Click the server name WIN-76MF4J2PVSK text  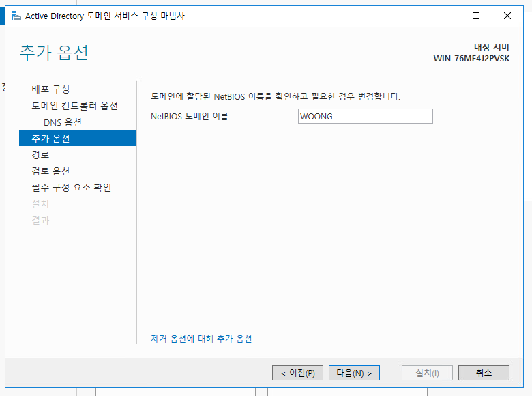pos(471,59)
